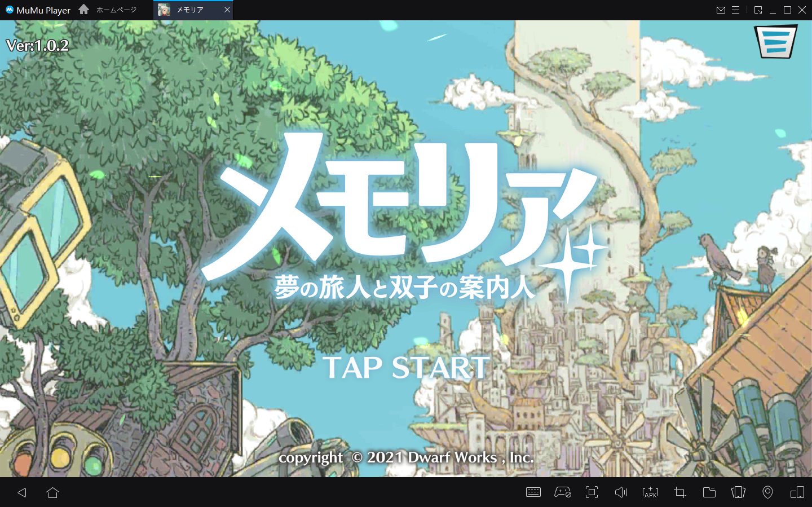This screenshot has height=507, width=812.
Task: Switch to the ホームページ tab
Action: [116, 10]
